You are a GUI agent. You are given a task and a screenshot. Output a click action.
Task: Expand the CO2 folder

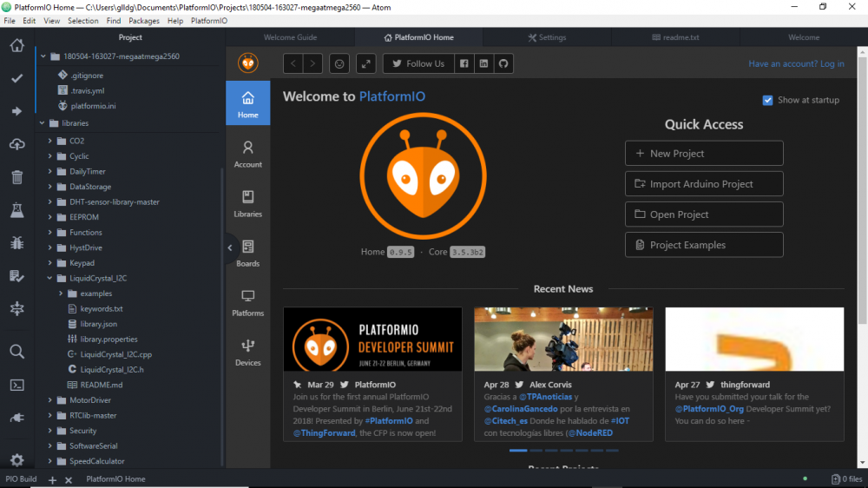(x=49, y=141)
